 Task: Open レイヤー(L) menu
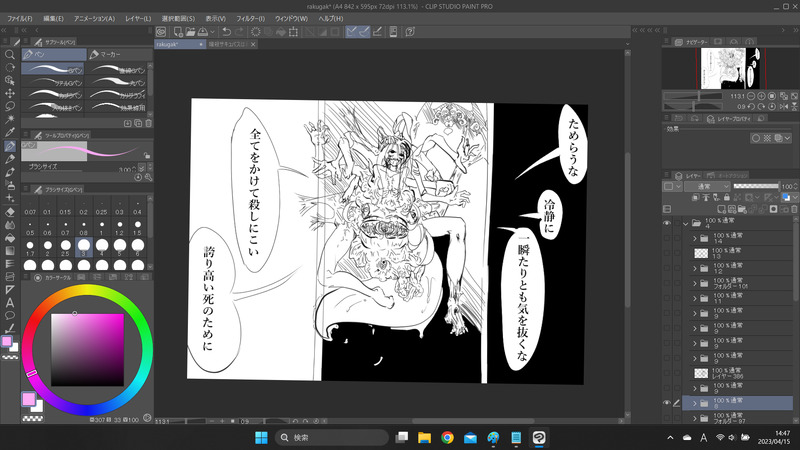138,18
